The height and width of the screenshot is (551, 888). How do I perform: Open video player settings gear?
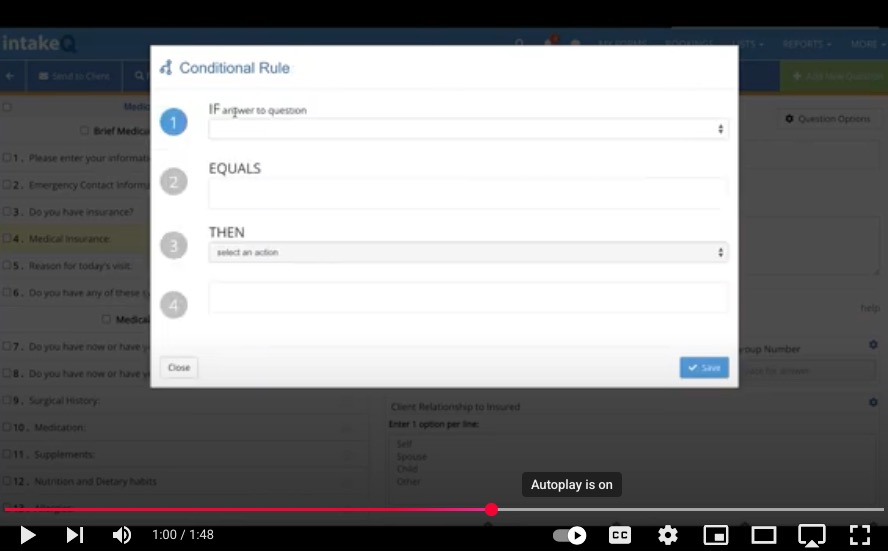coord(668,535)
